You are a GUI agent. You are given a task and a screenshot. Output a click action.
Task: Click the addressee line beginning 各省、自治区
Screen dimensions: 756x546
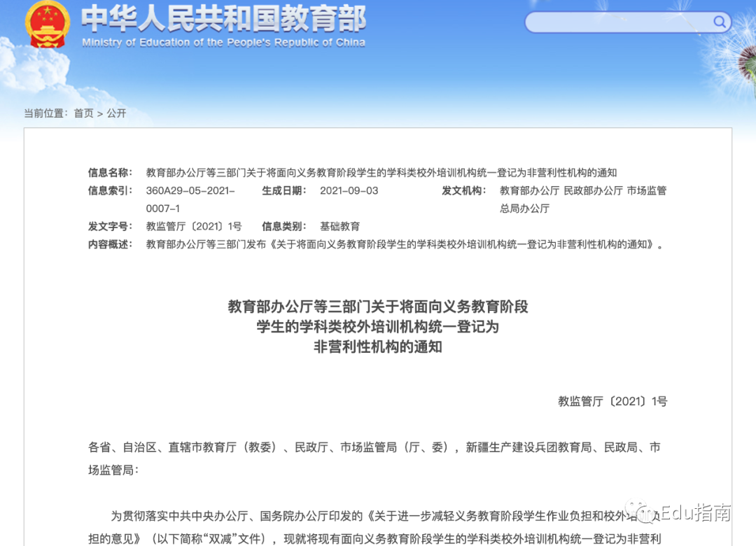(x=374, y=447)
